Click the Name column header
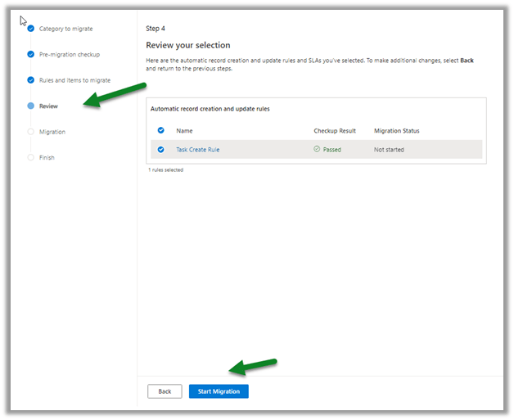This screenshot has width=514, height=420. (x=184, y=131)
